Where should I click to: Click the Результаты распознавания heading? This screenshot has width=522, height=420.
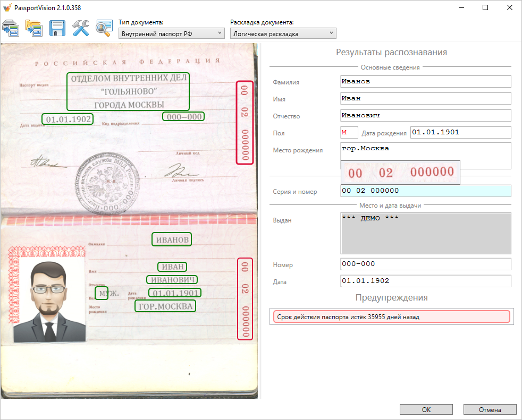tap(391, 52)
